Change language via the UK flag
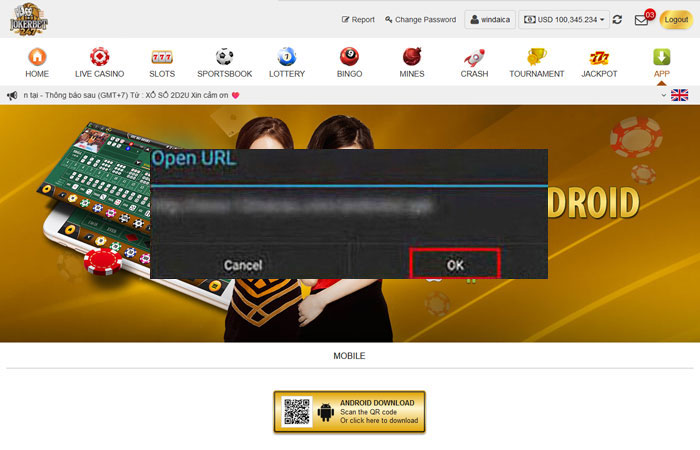Screen dimensions: 700x450 point(680,96)
